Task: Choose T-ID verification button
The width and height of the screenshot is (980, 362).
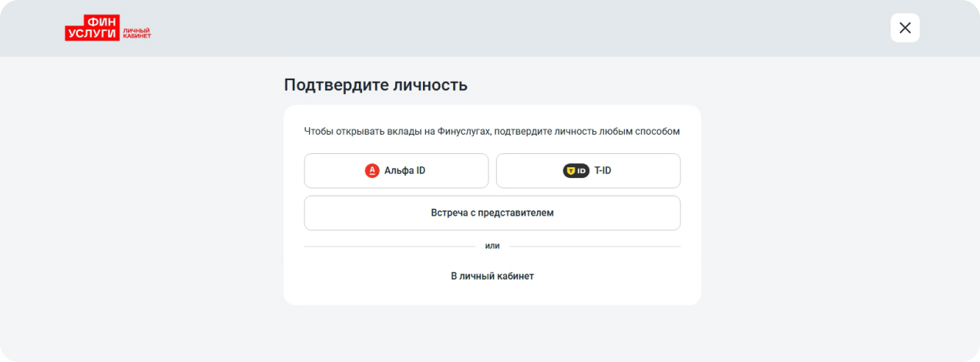Action: [588, 171]
